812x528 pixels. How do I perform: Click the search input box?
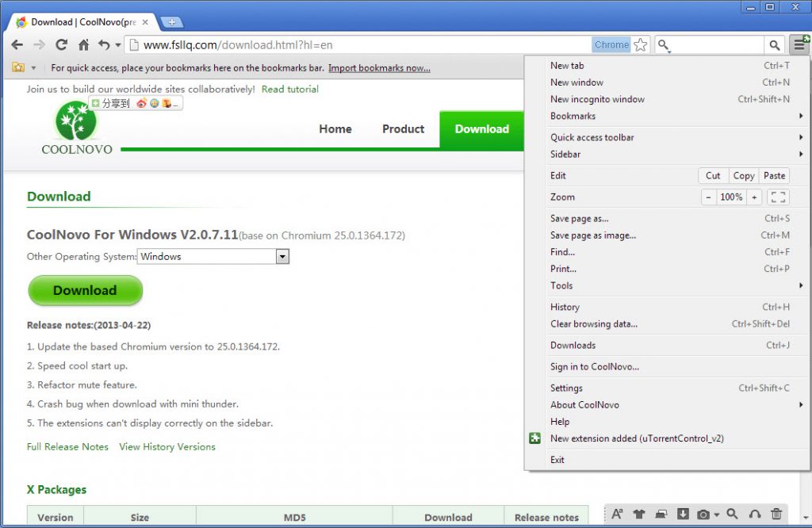717,45
